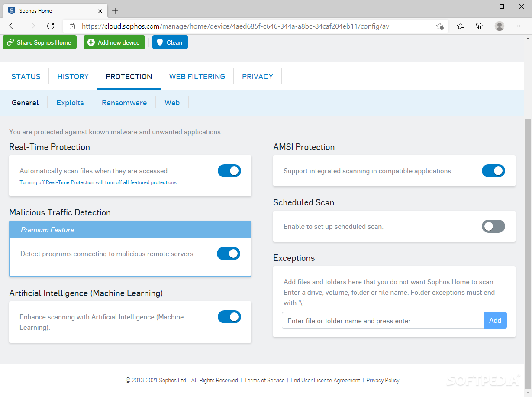Click the Scheduled Scan heading
532x397 pixels.
304,202
